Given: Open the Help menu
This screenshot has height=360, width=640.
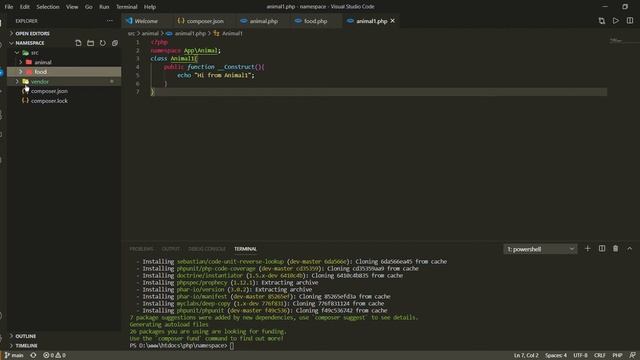Looking at the screenshot, I should [150, 7].
